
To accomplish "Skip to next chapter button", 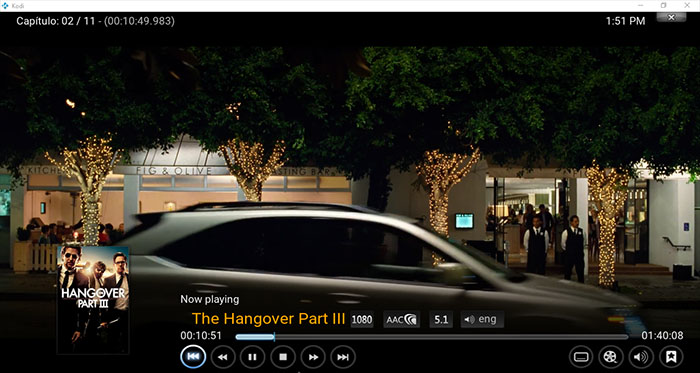I will tap(343, 357).
